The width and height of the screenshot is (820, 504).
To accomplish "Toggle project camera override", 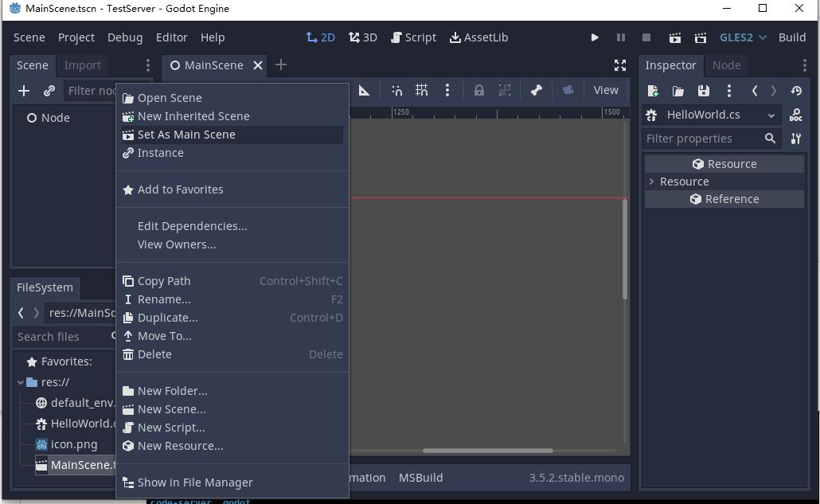I will coord(568,91).
